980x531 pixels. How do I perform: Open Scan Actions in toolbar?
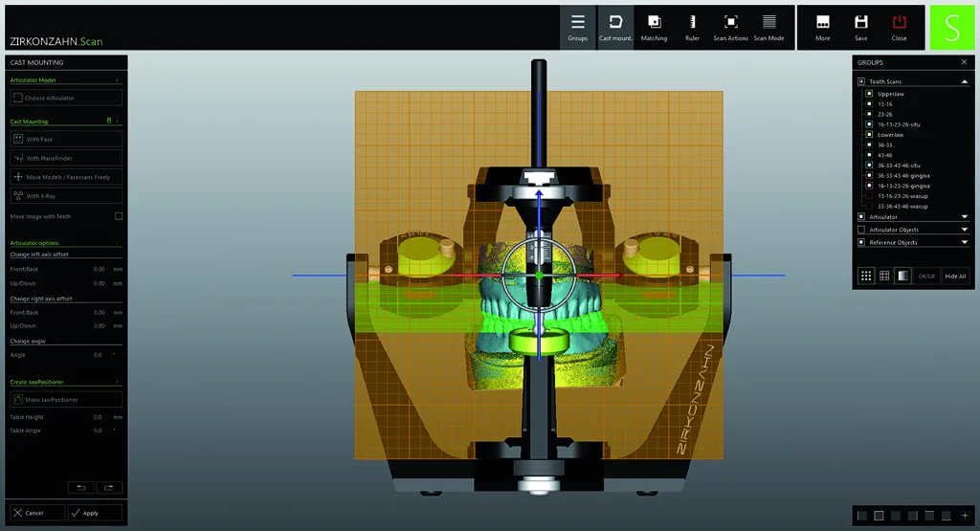730,28
